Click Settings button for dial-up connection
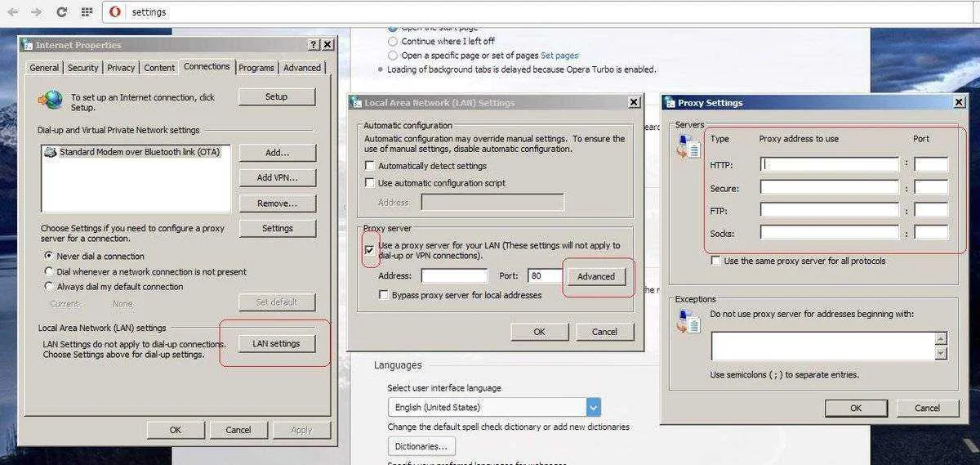The height and width of the screenshot is (465, 980). (277, 229)
